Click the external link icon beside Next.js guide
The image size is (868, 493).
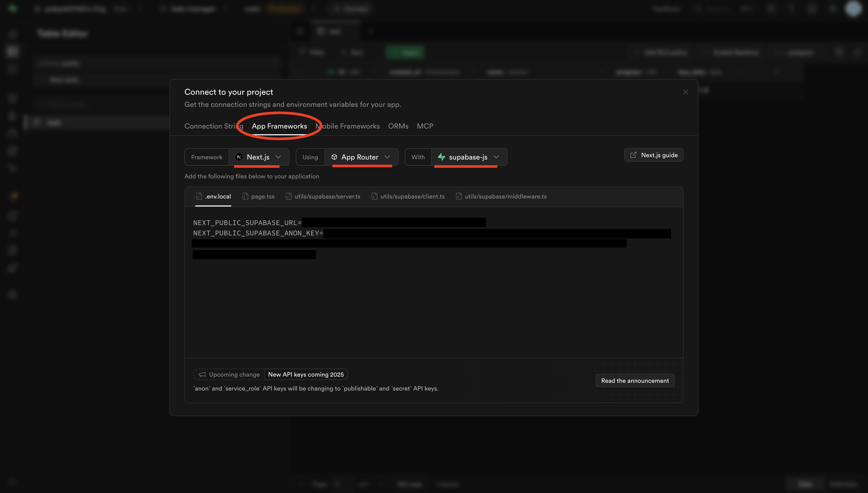point(633,155)
